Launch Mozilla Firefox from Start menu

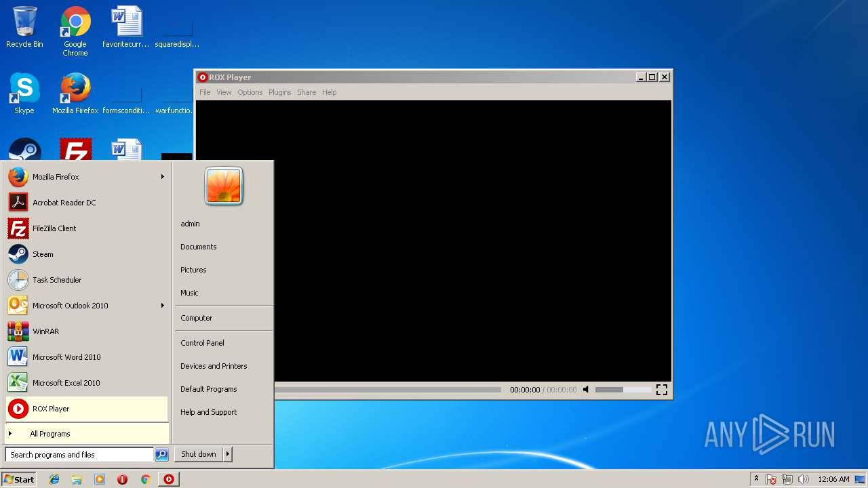click(x=86, y=177)
